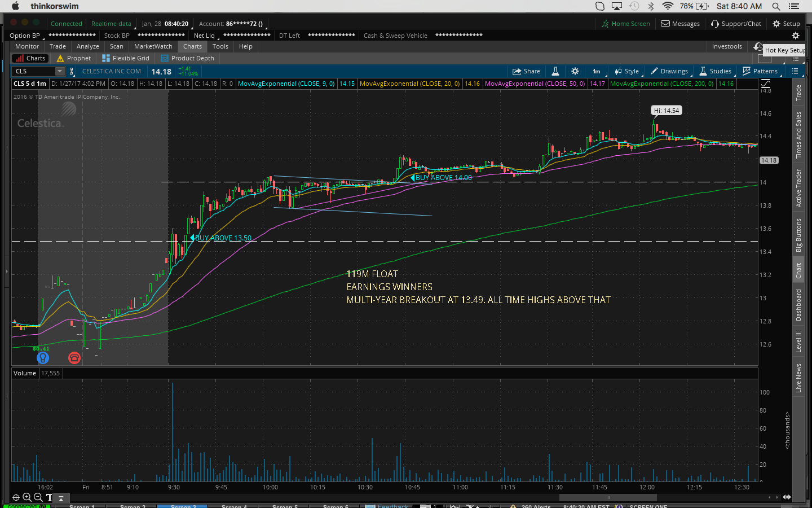Image resolution: width=812 pixels, height=508 pixels.
Task: Open the Style menu for chart
Action: point(627,71)
